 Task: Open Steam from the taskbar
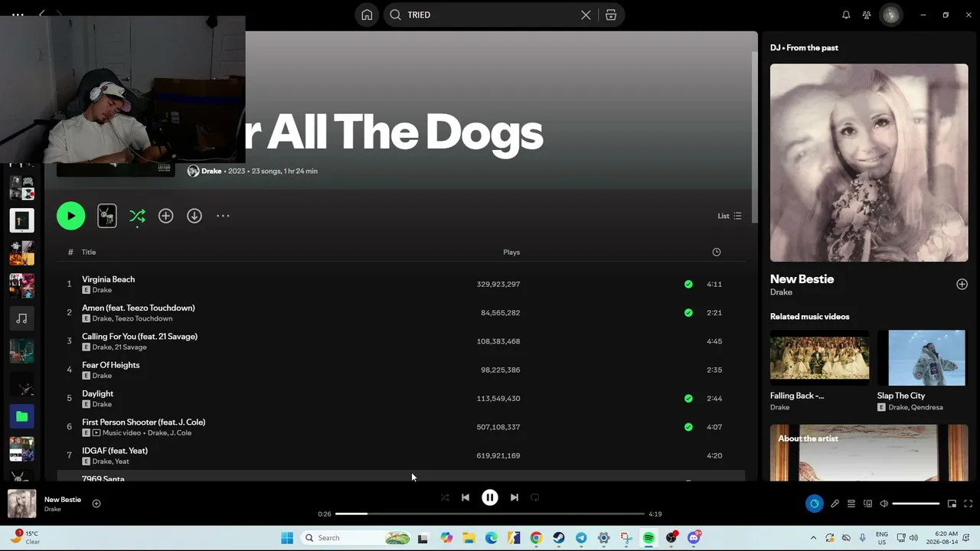(x=559, y=538)
